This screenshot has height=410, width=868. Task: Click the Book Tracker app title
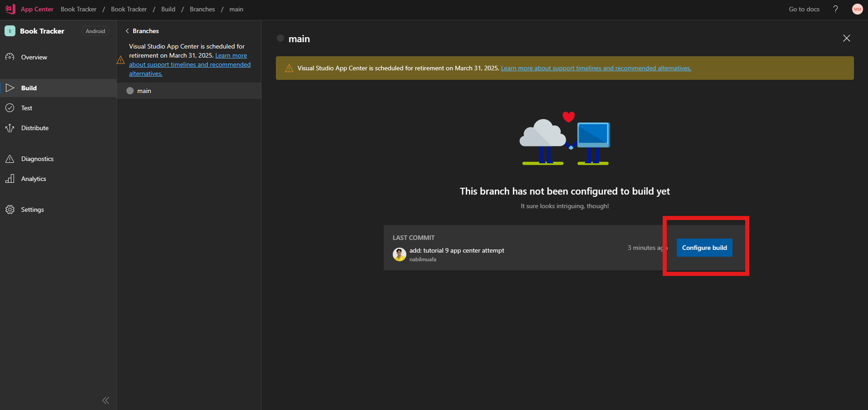click(42, 31)
